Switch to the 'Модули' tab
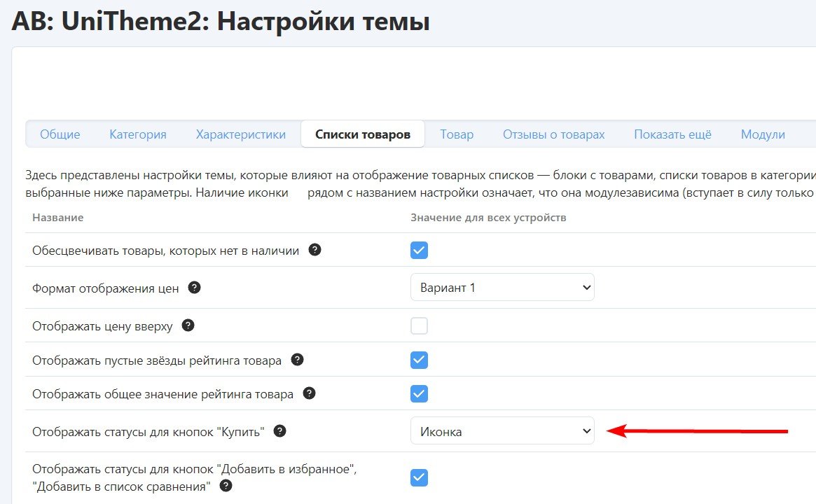The width and height of the screenshot is (816, 504). click(x=763, y=134)
